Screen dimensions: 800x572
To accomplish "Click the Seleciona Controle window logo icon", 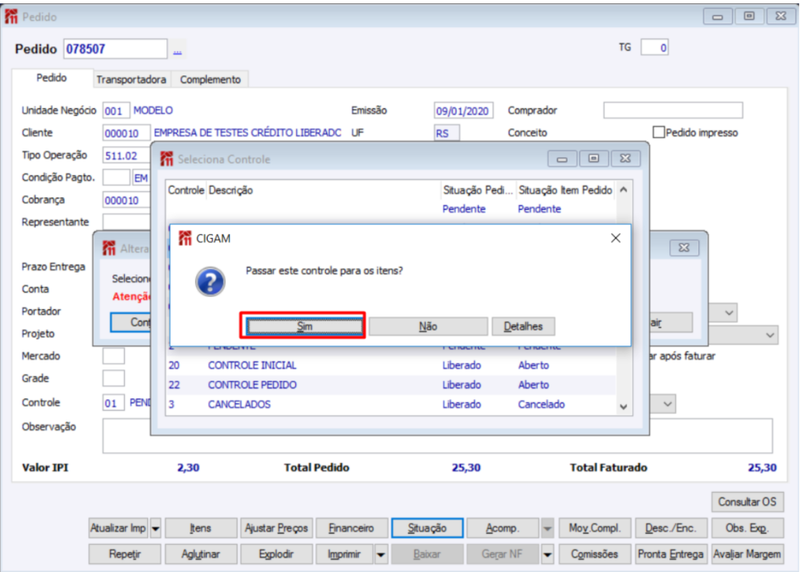I will [166, 159].
